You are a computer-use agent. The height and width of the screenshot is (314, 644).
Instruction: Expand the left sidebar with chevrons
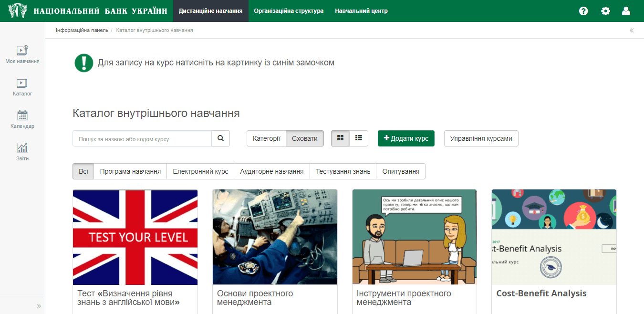pos(39,306)
